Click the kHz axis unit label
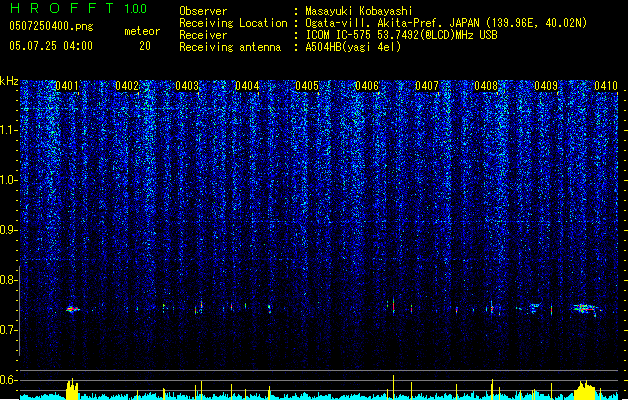629x400 pixels. pos(9,81)
